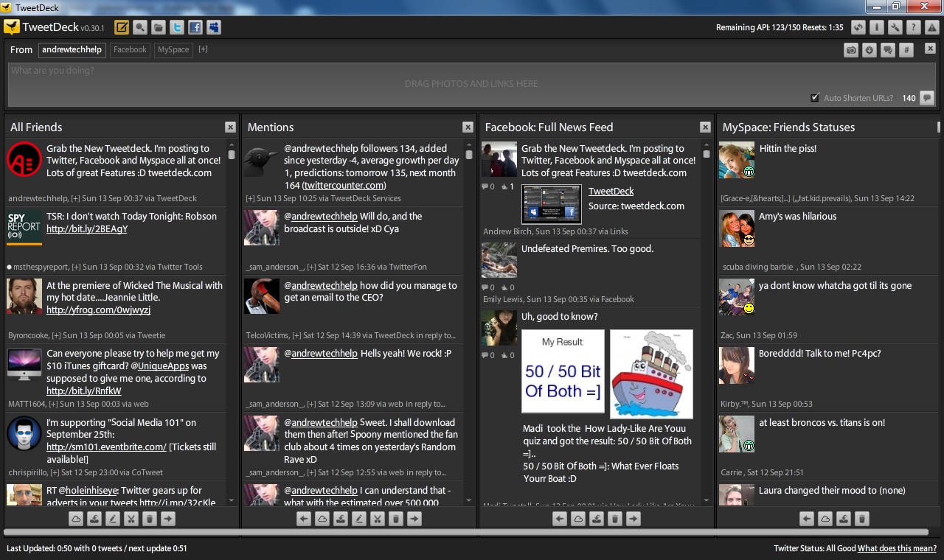Click the 50 / 50 Bit Of Both image

[563, 371]
